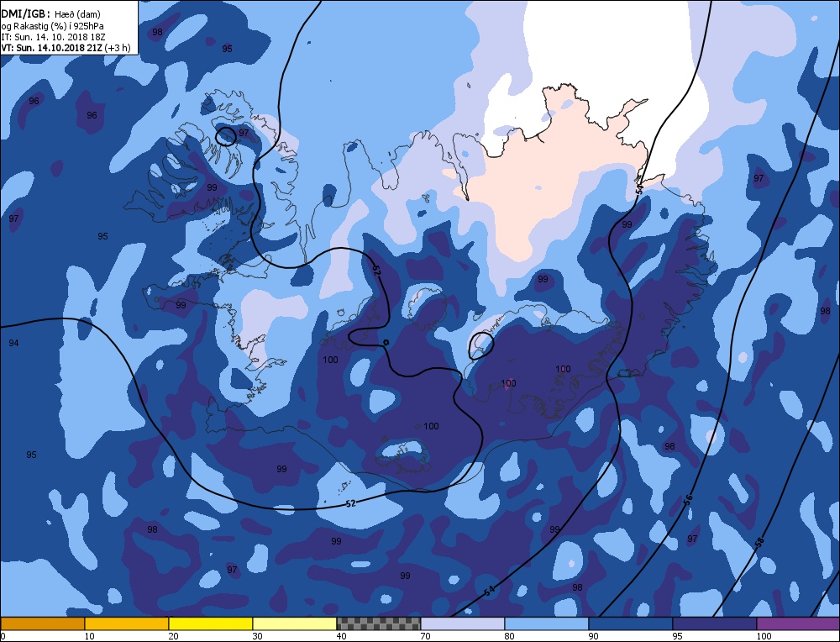This screenshot has width=840, height=642.
Task: Click the dark navy 95–100 legend swatch
Action: point(715,624)
